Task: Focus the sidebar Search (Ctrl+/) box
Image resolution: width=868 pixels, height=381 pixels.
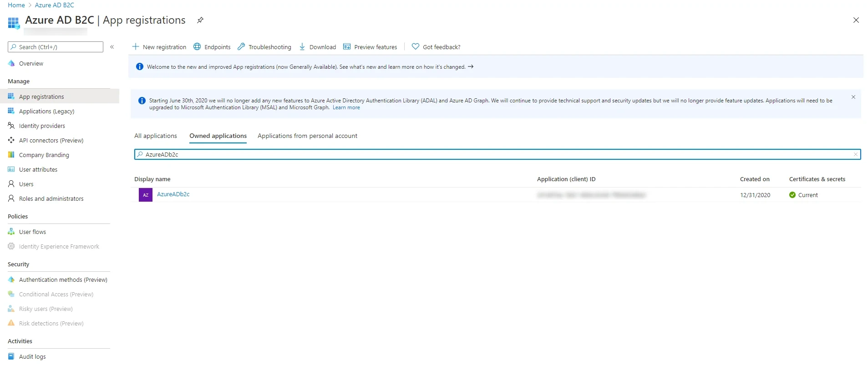Action: click(56, 47)
